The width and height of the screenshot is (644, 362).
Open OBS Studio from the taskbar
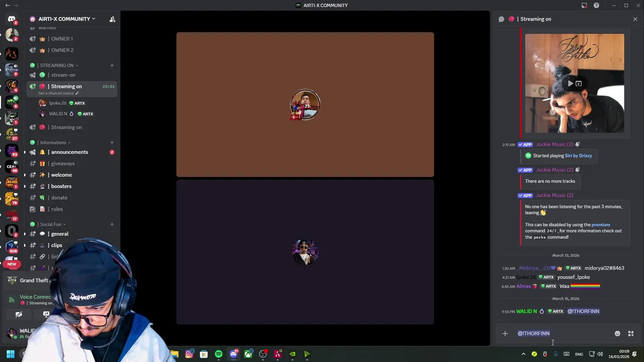coord(263,354)
